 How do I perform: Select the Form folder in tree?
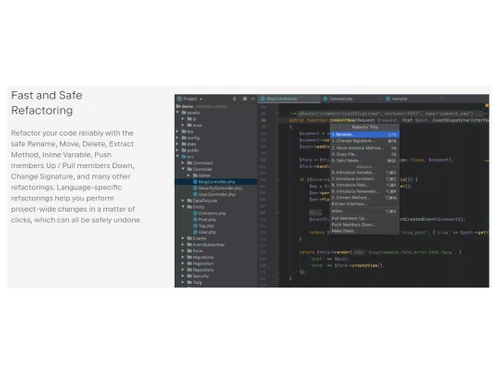click(x=198, y=251)
